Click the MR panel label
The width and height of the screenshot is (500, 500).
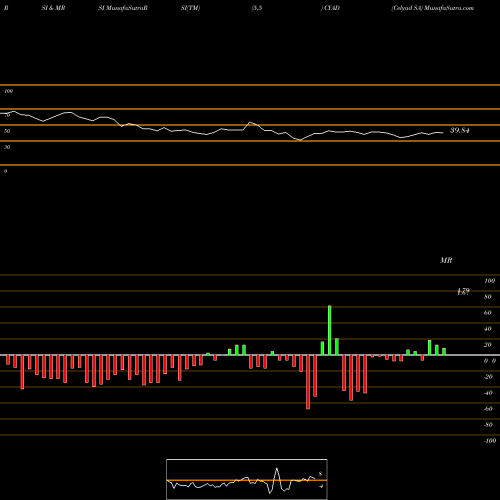[x=446, y=260]
